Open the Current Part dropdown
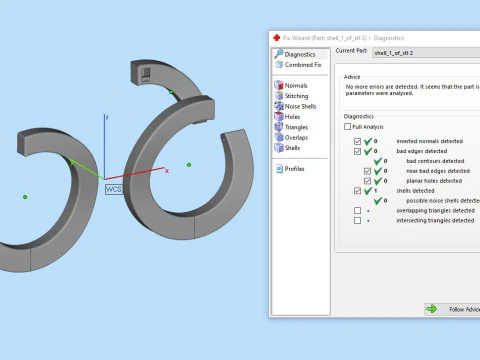 point(426,53)
